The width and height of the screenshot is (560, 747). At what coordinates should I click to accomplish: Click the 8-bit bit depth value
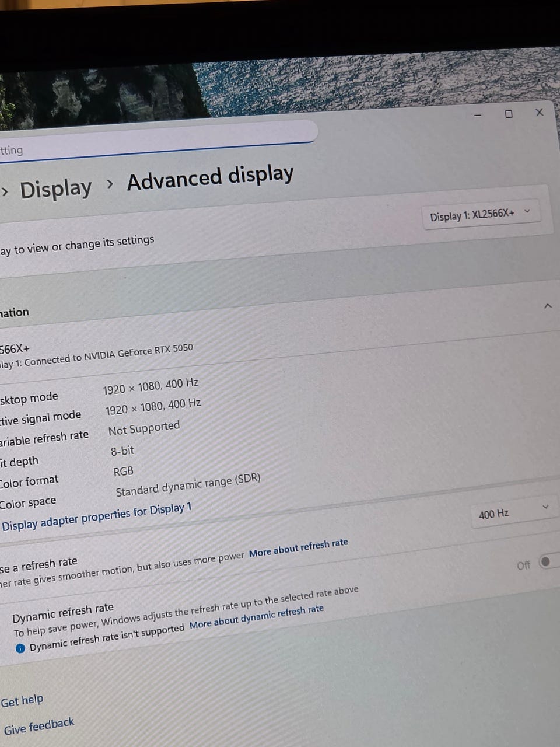tap(123, 451)
